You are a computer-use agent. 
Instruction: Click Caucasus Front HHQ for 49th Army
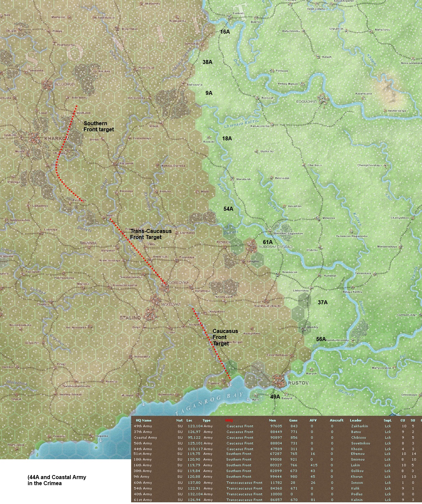pos(240,426)
